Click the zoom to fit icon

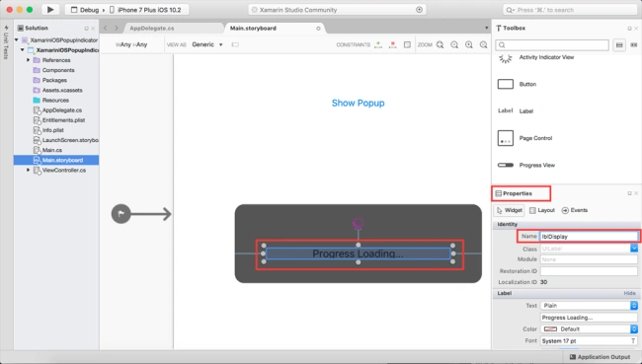click(441, 44)
